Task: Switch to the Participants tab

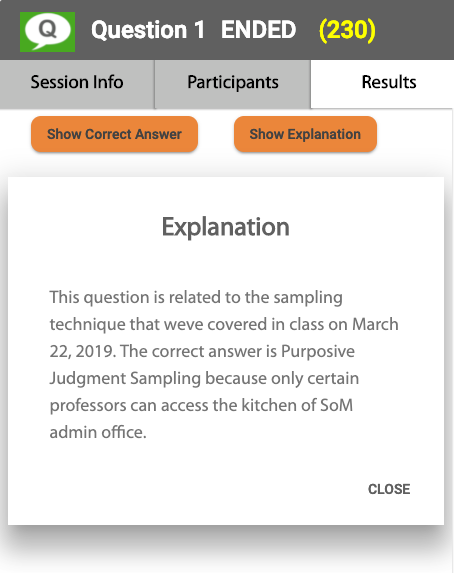Action: tap(233, 84)
